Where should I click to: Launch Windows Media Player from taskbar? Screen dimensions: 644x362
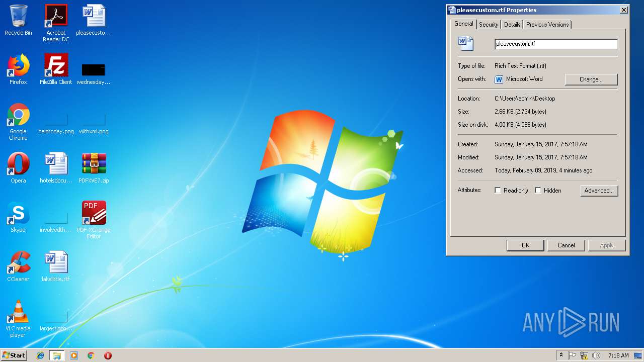(74, 355)
